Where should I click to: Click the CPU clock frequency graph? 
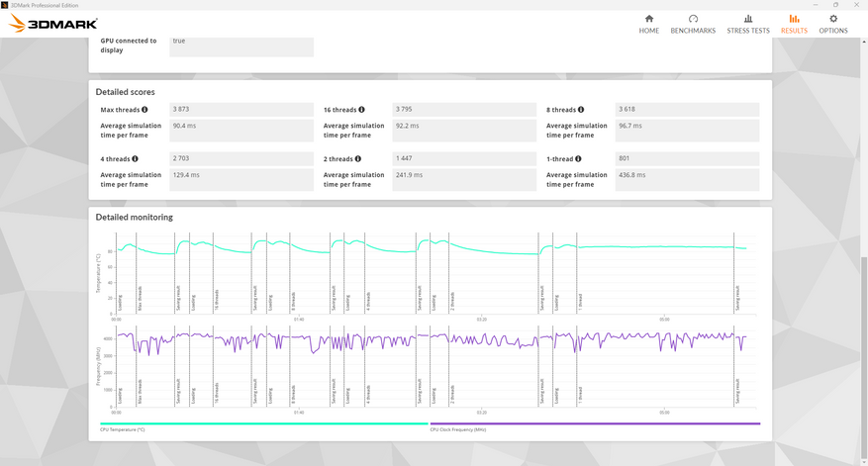[435, 367]
